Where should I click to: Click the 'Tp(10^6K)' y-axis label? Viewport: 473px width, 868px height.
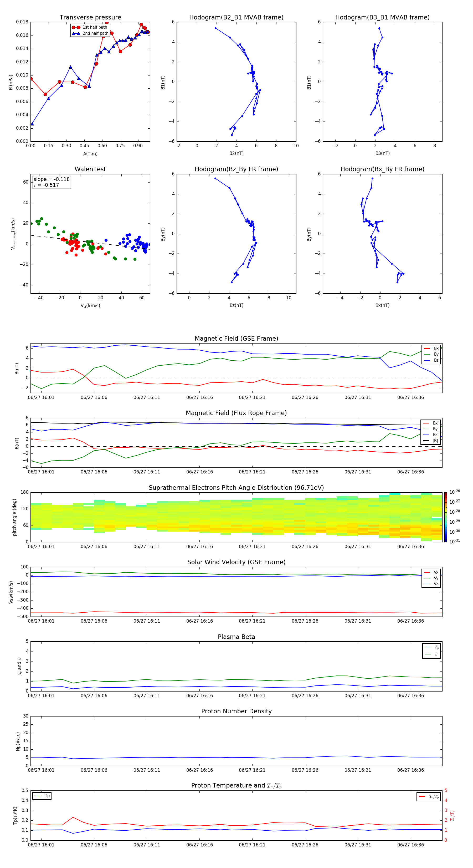[15, 815]
